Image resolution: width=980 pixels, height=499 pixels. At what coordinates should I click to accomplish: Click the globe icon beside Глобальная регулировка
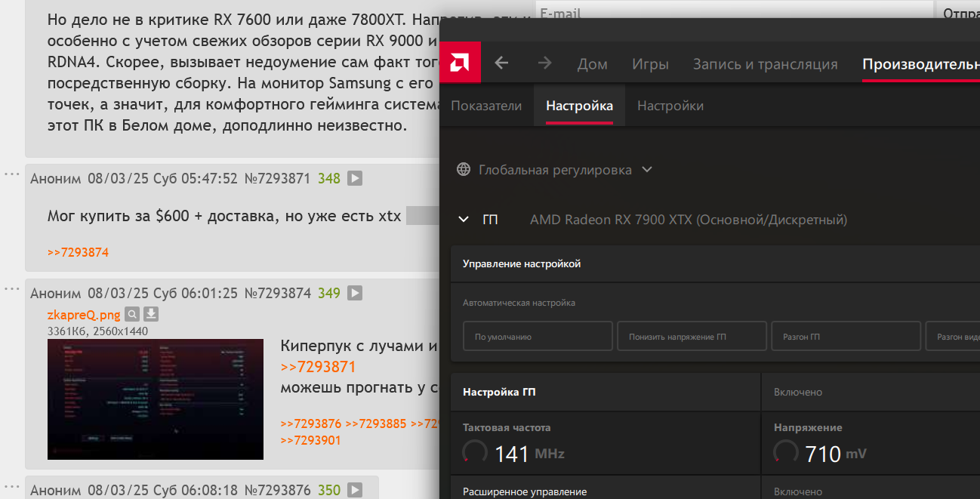[464, 170]
